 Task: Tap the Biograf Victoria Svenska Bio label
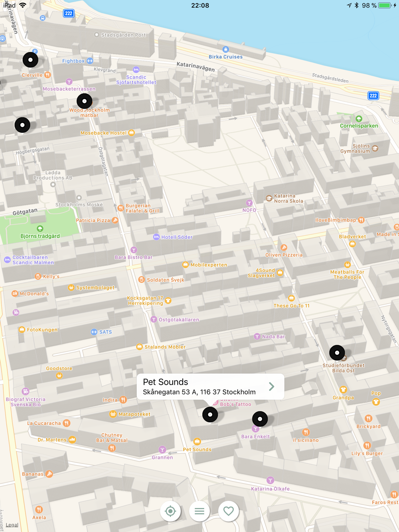26,402
